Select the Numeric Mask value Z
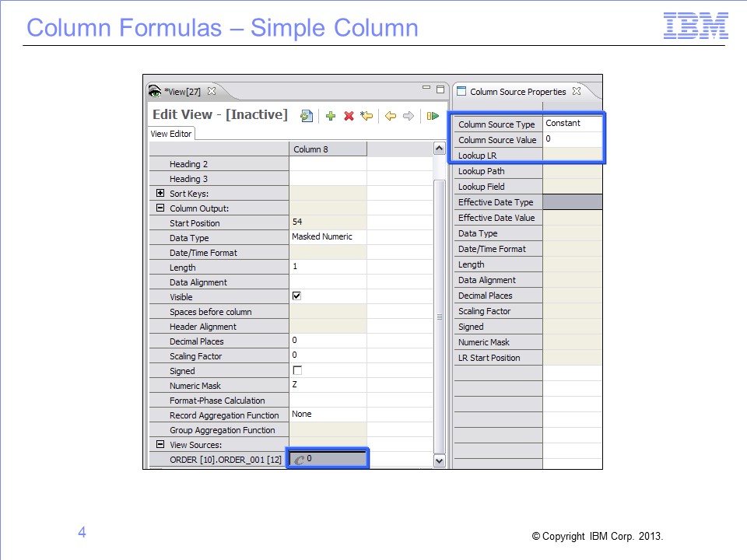747x560 pixels. [x=328, y=385]
